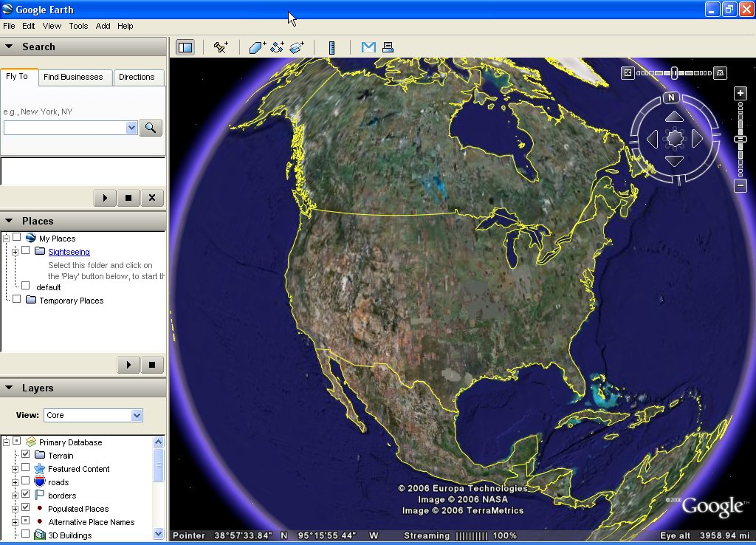This screenshot has width=756, height=545.
Task: Play the Places tour
Action: tap(128, 365)
